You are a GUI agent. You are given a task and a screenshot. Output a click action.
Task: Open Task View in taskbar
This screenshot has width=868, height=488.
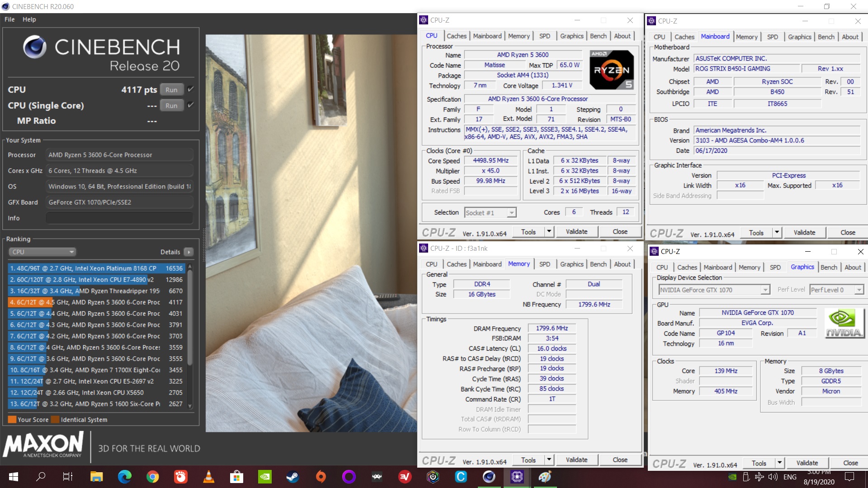[68, 477]
